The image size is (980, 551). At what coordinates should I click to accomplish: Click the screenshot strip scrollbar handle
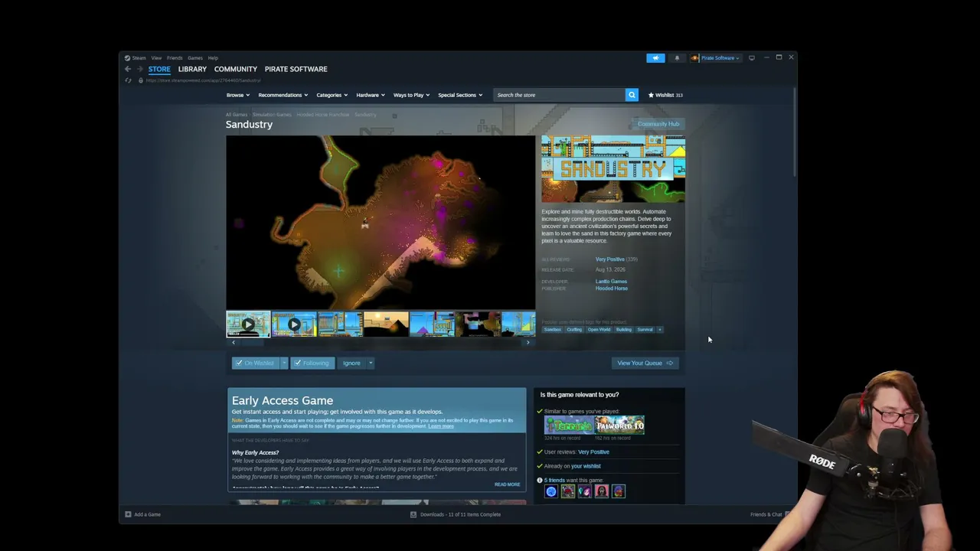pyautogui.click(x=253, y=342)
